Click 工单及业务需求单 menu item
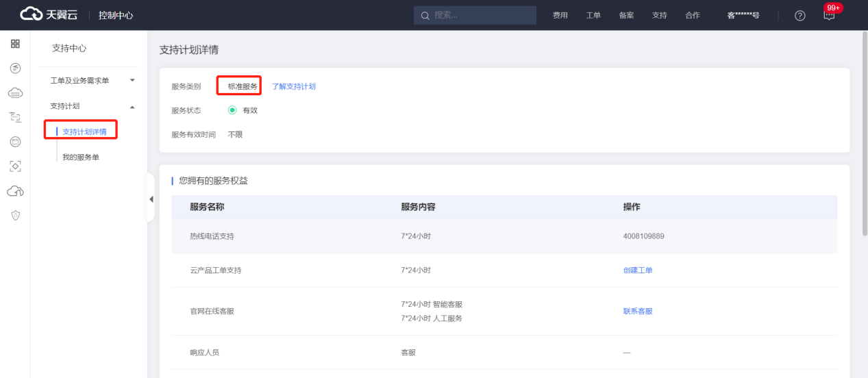Viewport: 868px width, 378px height. 79,81
